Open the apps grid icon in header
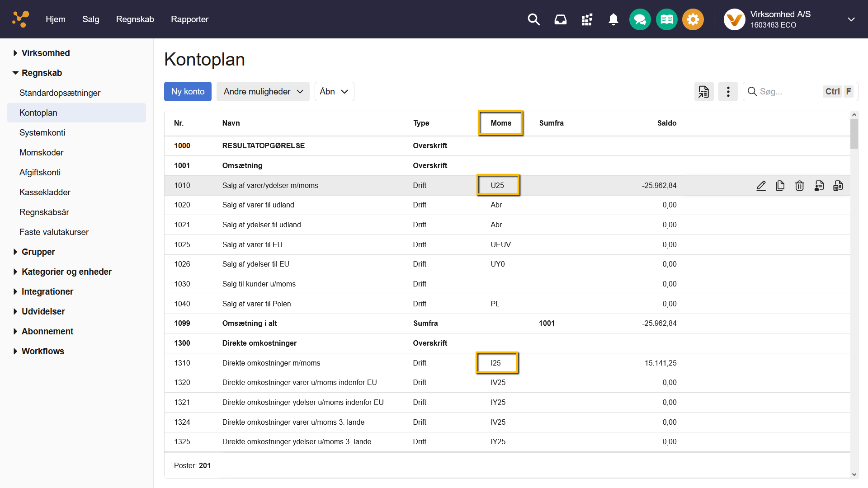Viewport: 868px width, 488px height. click(x=587, y=19)
